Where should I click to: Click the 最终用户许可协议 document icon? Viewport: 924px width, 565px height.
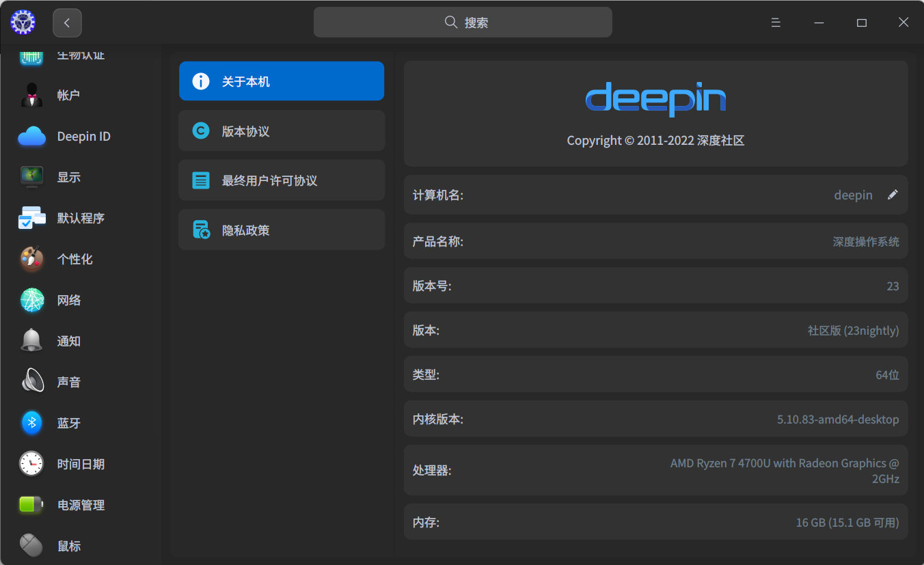tap(201, 181)
